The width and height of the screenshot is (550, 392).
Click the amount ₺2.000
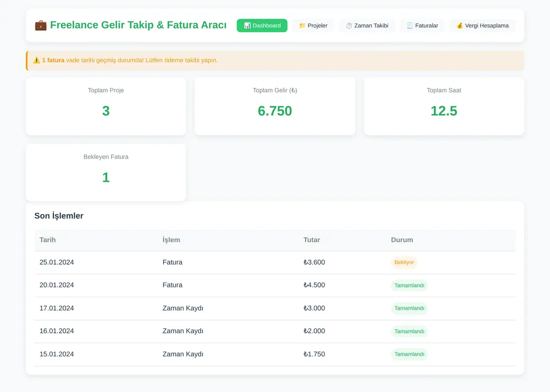pyautogui.click(x=314, y=331)
